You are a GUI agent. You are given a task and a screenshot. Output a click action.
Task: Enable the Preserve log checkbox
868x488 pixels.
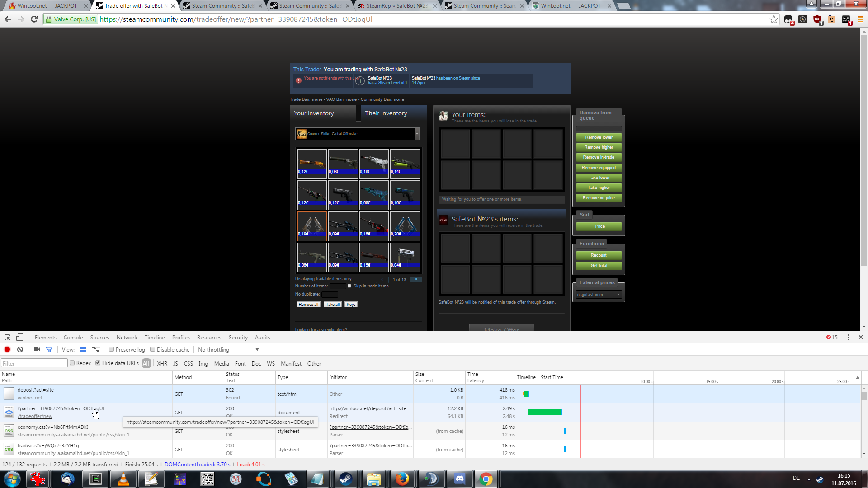pyautogui.click(x=111, y=349)
